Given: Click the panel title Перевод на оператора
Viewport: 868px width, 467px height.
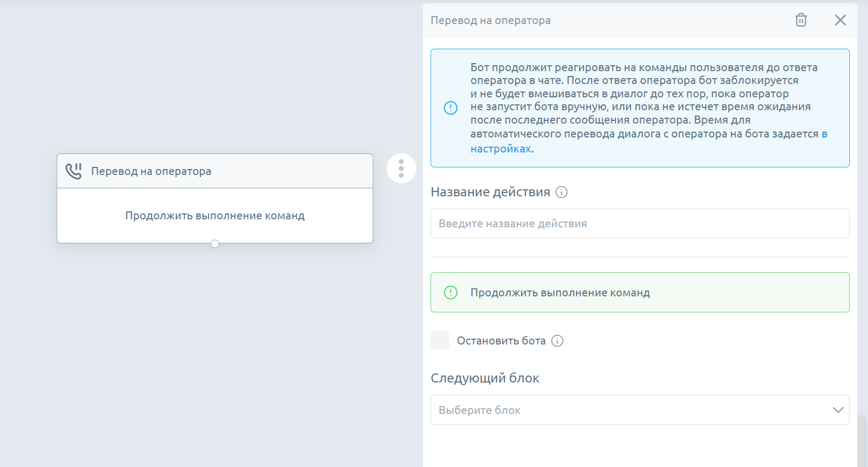Looking at the screenshot, I should [490, 20].
